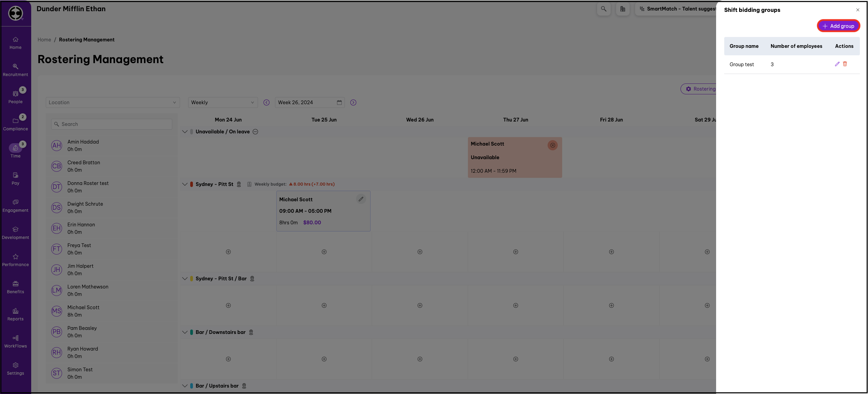
Task: Open the Reports sidebar section
Action: coord(16,314)
